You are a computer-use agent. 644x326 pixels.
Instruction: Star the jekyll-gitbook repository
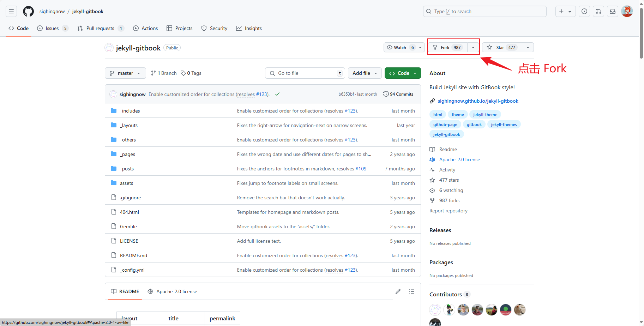click(x=502, y=47)
